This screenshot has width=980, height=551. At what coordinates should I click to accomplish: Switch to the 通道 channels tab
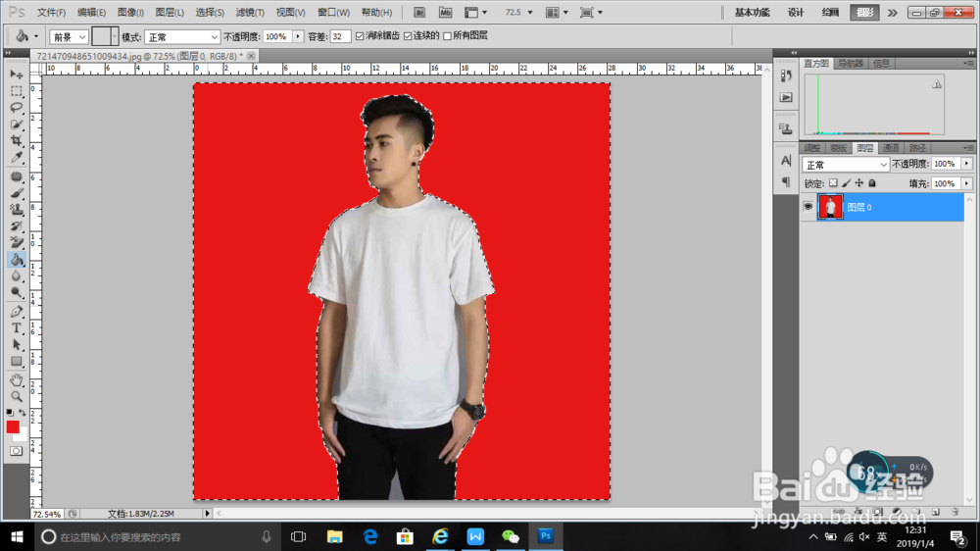coord(891,148)
